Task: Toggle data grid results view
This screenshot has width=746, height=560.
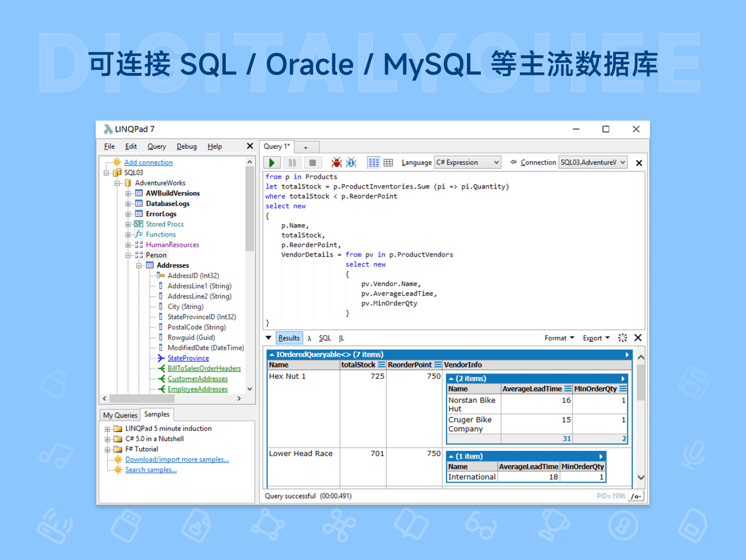Action: pyautogui.click(x=388, y=162)
